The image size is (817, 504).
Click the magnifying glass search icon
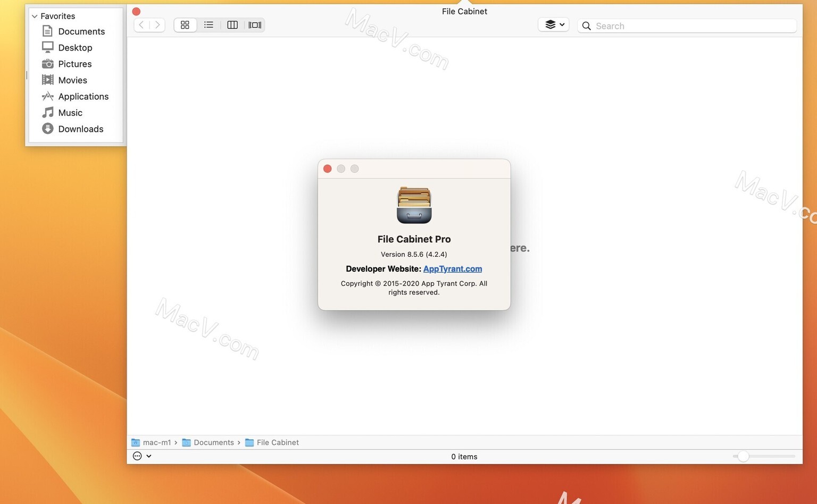[587, 26]
